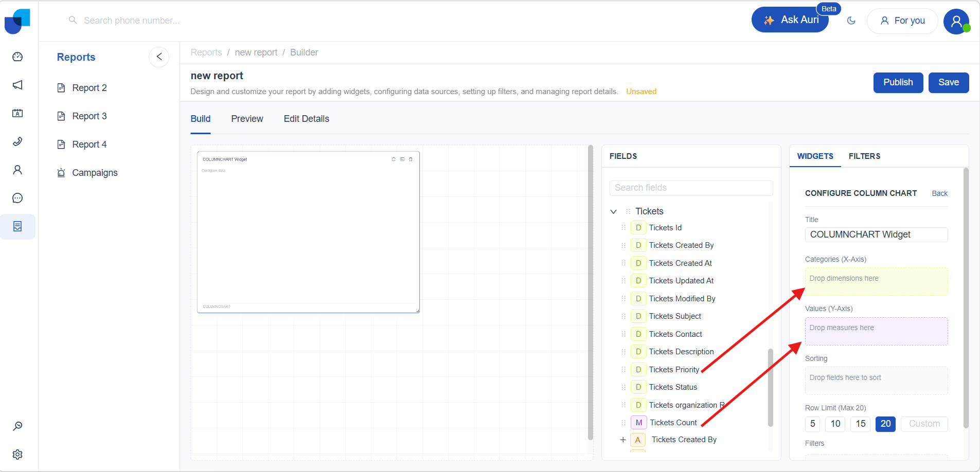Collapse the Reports side panel
Viewport: 980px width, 472px height.
click(x=159, y=57)
